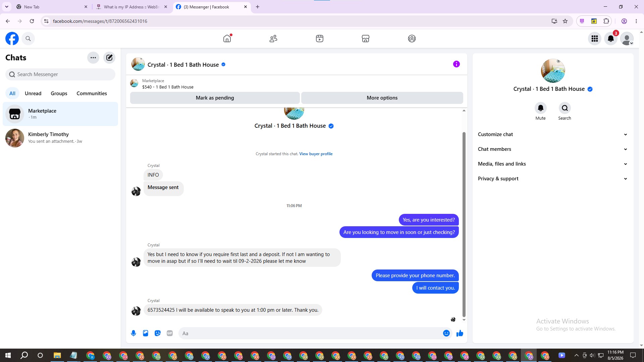
Task: Select the Groups chats filter tab
Action: click(59, 94)
